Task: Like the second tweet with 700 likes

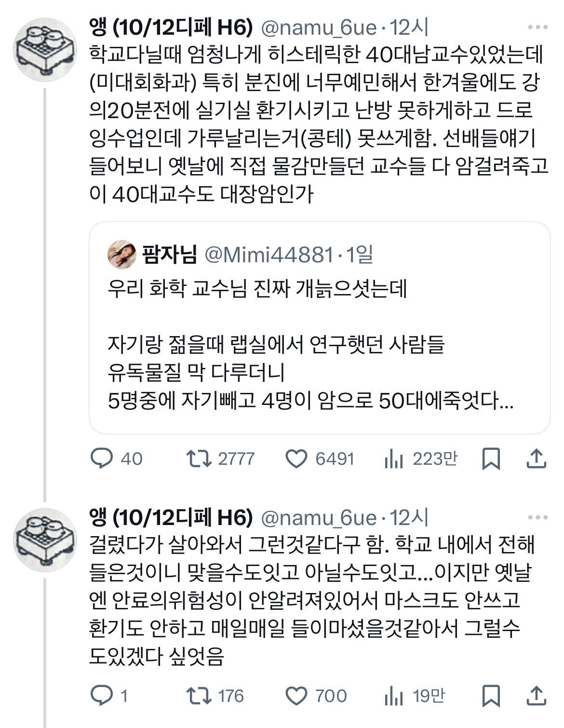Action: (x=296, y=696)
